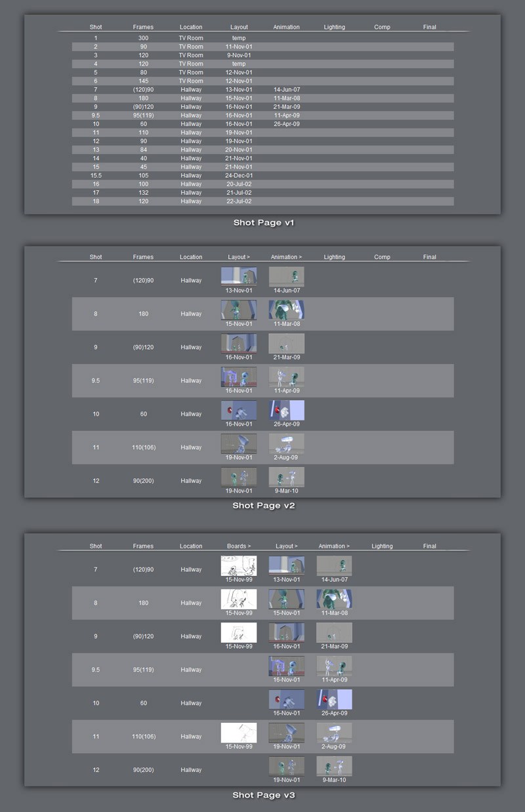Click shot 11 layout thumbnail in Shot Page v2
Screen dimensions: 525x812
click(239, 443)
